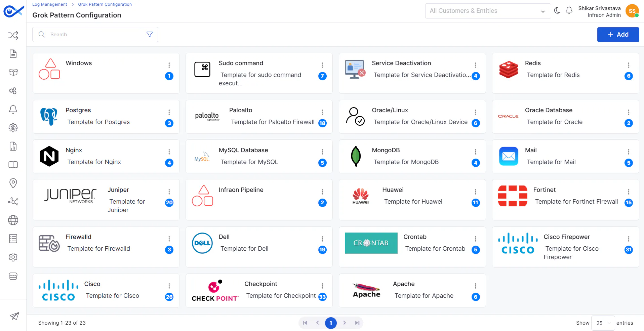Open the Dell card options menu

tap(322, 239)
